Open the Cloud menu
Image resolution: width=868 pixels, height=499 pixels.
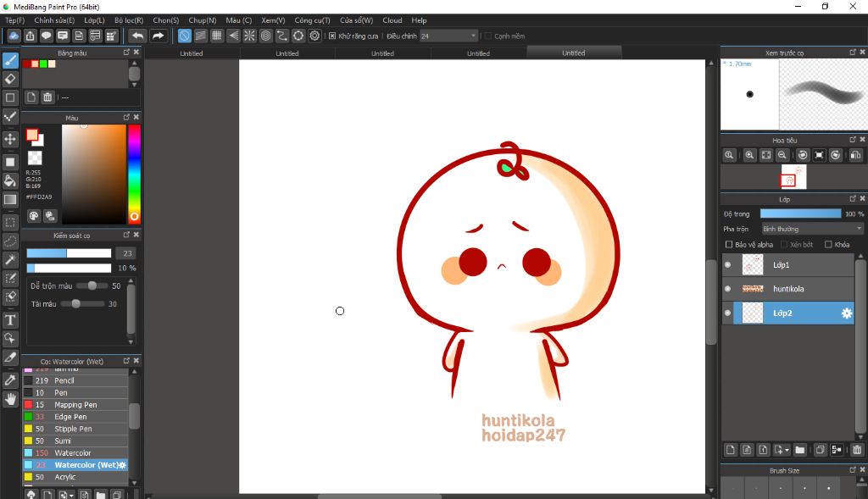pyautogui.click(x=392, y=20)
